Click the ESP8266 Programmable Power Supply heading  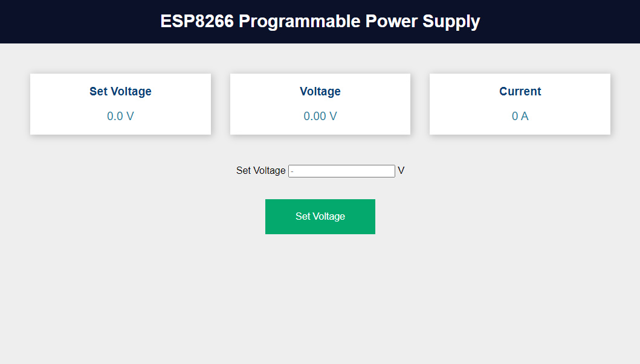click(320, 22)
